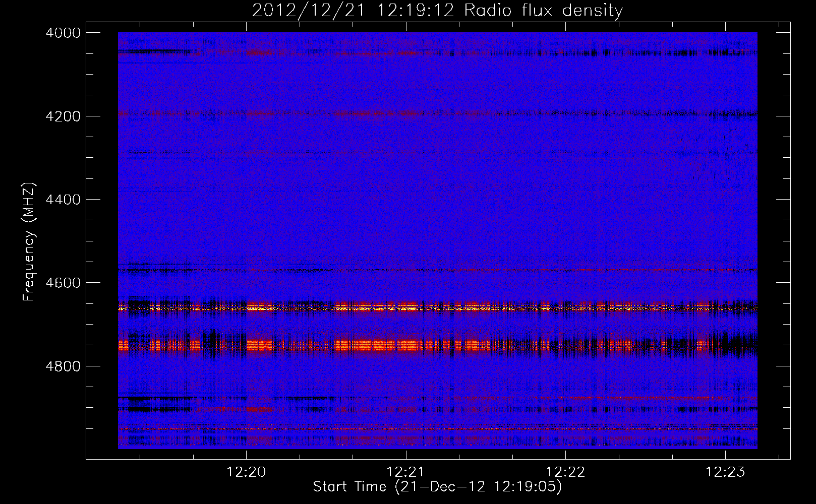Click the 4400 frequency axis label
816x504 pixels.
(63, 200)
